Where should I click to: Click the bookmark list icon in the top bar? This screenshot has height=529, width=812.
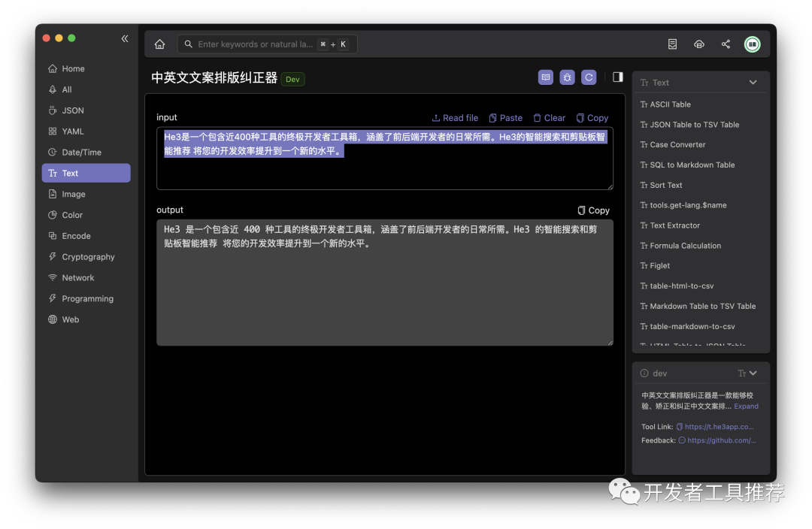pos(672,44)
